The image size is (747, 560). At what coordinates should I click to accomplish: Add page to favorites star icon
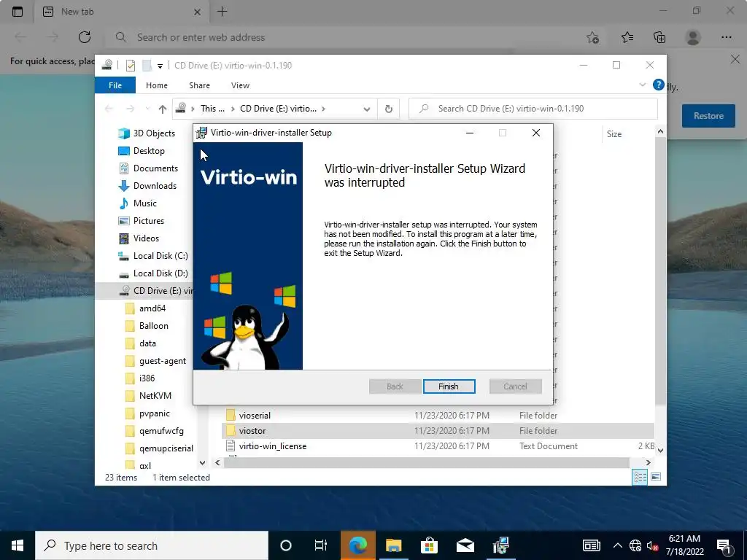tap(592, 37)
